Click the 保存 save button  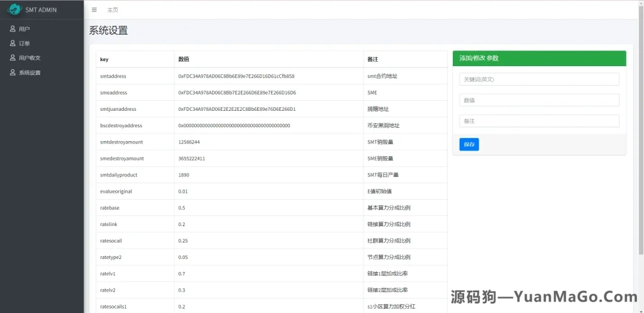pos(469,144)
